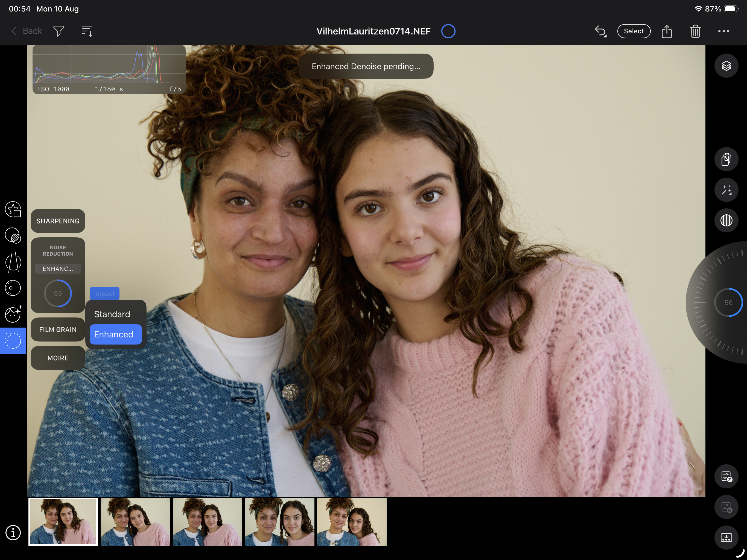Tap the 00:54 clock in status bar
The image size is (747, 560).
[x=20, y=9]
